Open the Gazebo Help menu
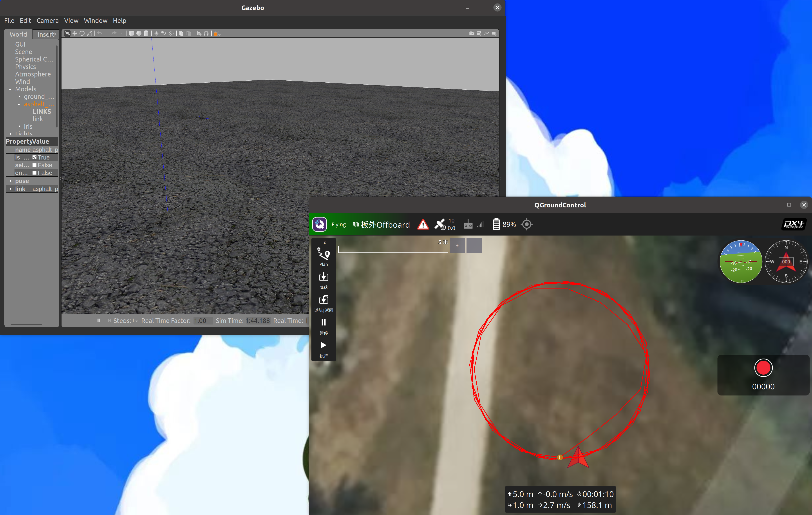 tap(119, 21)
